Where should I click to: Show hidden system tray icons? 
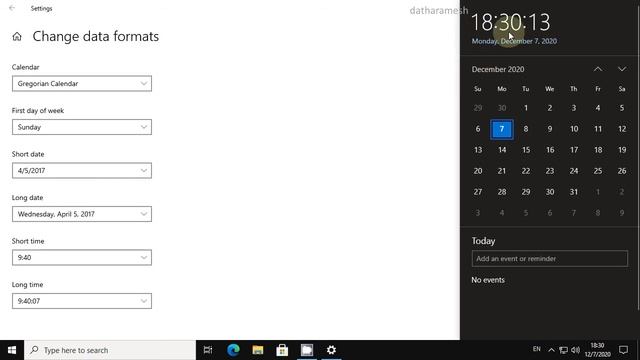551,350
